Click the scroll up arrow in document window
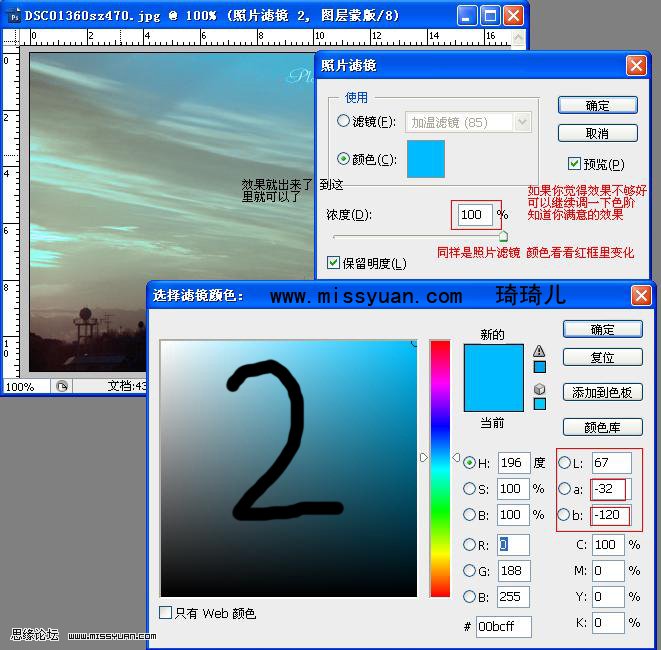 tap(518, 37)
